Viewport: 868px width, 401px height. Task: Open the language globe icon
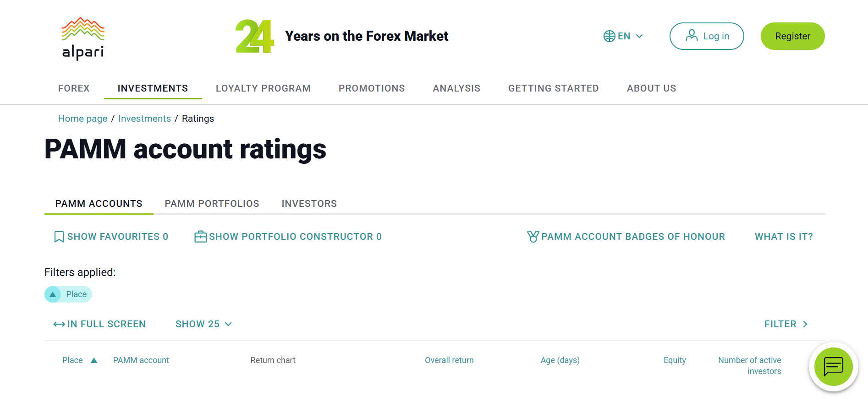pyautogui.click(x=610, y=36)
